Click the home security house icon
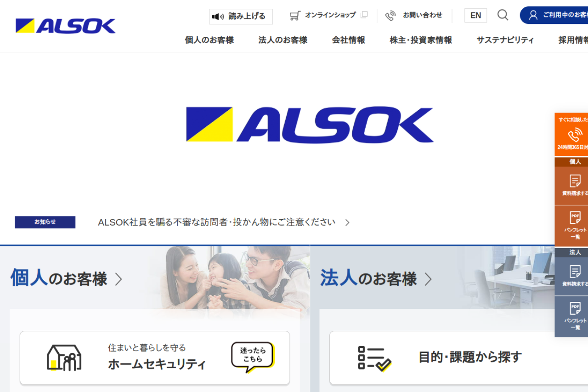 [x=64, y=358]
